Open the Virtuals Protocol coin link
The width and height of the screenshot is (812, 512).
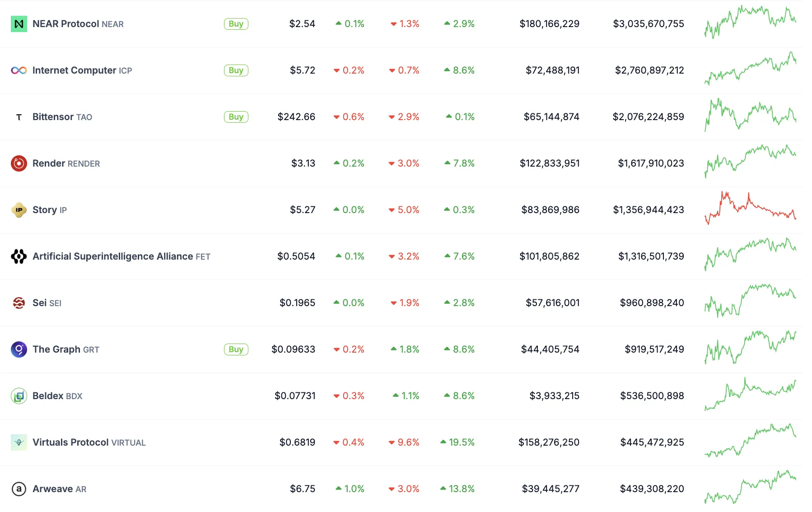[x=89, y=442]
